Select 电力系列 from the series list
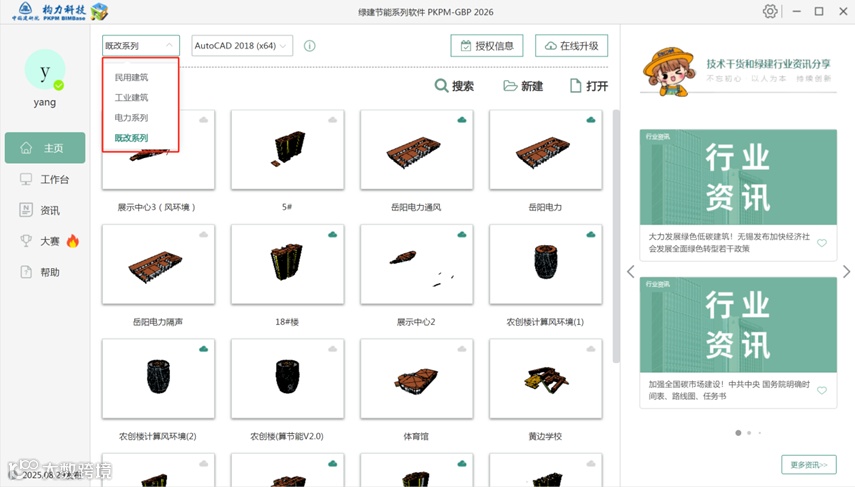This screenshot has width=855, height=487. pos(131,117)
